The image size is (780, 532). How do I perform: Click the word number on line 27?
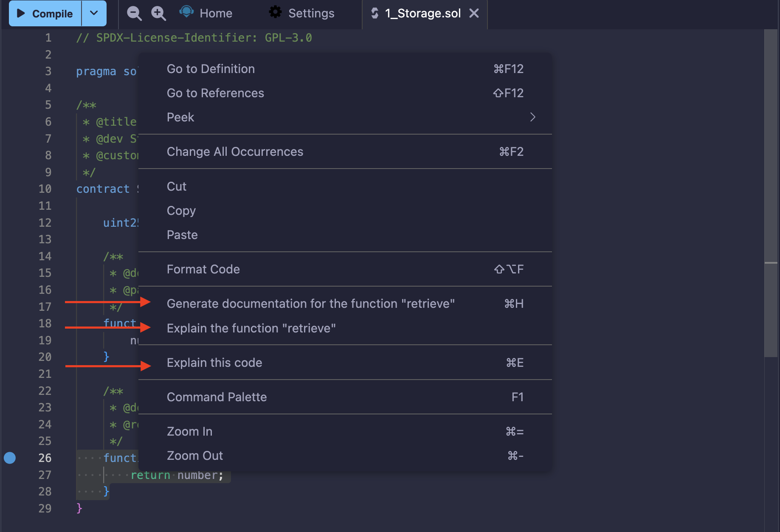coord(197,475)
